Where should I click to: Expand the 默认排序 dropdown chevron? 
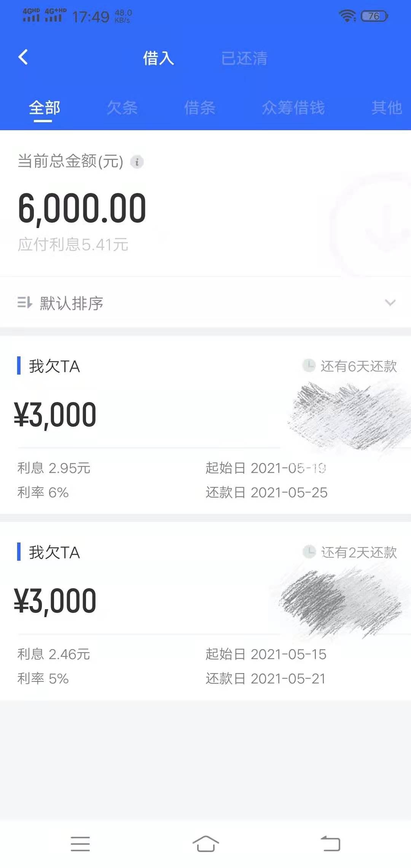pos(390,303)
